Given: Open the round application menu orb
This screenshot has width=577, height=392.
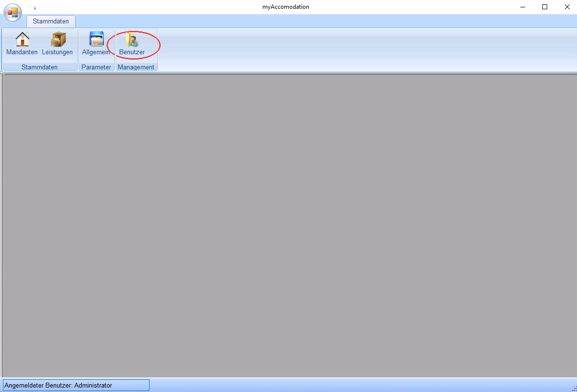Looking at the screenshot, I should point(13,12).
